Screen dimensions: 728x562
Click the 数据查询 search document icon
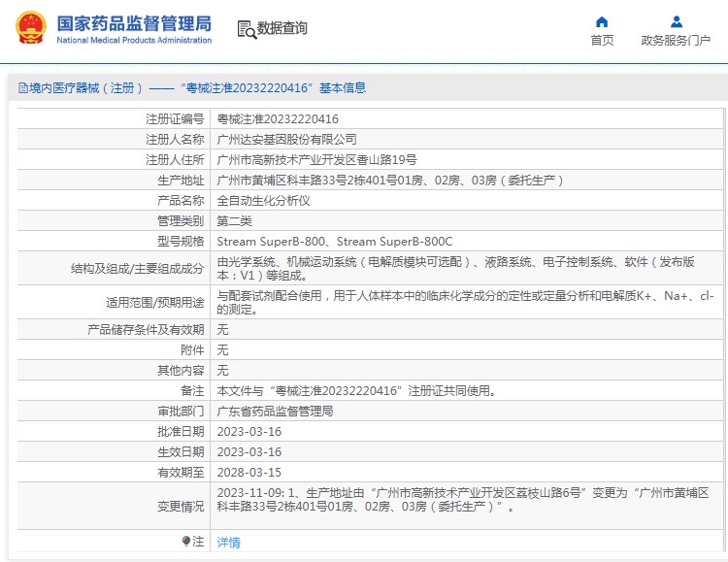[246, 29]
